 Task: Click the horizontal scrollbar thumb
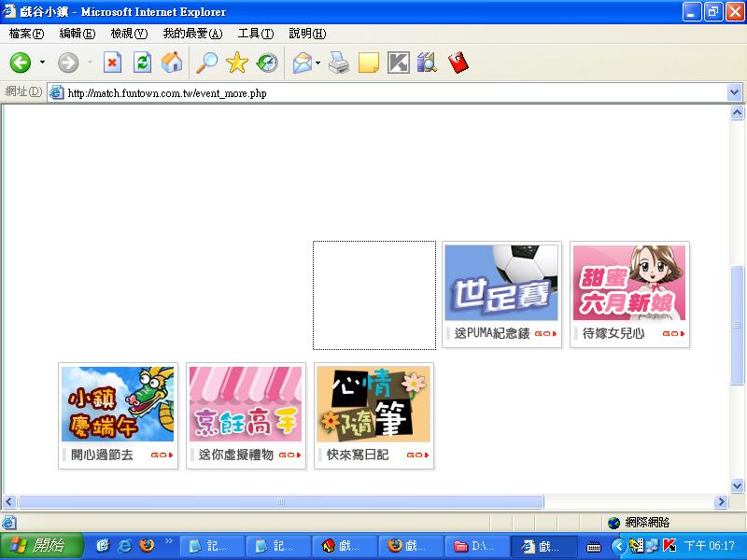tap(281, 501)
